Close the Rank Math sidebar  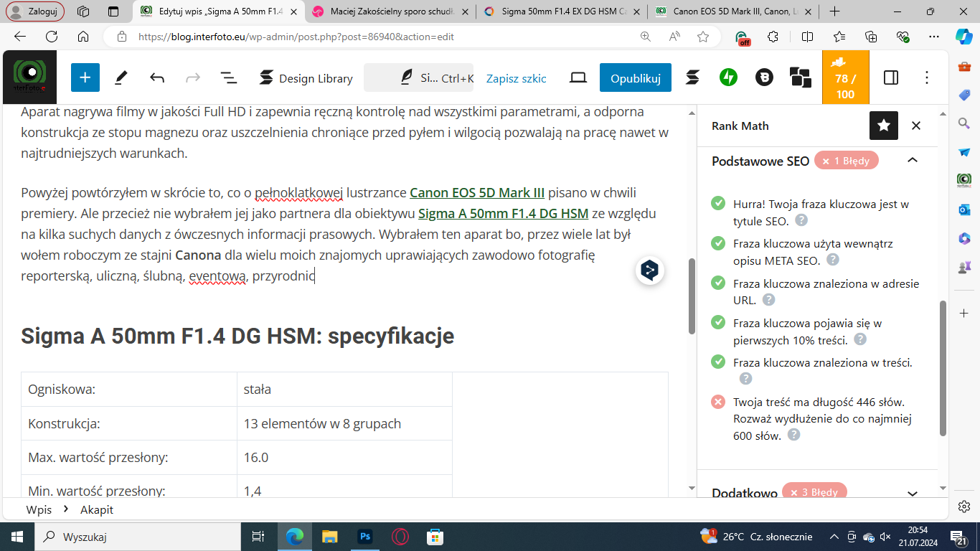[x=916, y=126]
